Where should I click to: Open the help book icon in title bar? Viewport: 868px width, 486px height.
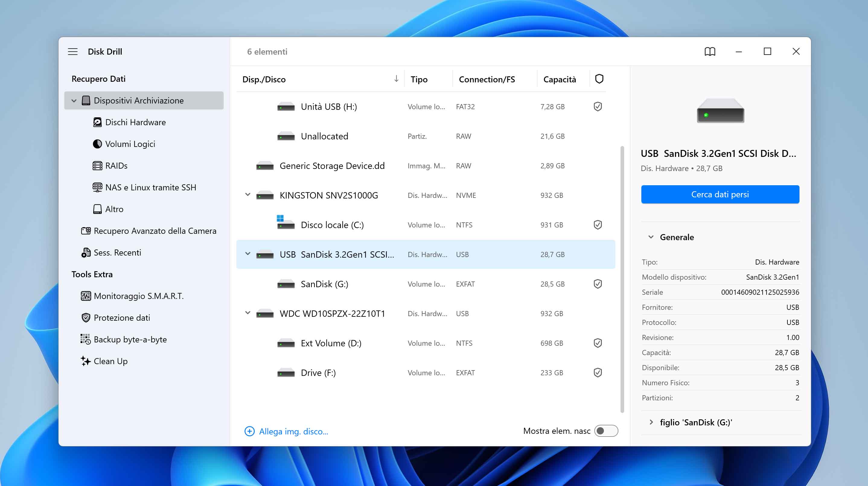[710, 52]
